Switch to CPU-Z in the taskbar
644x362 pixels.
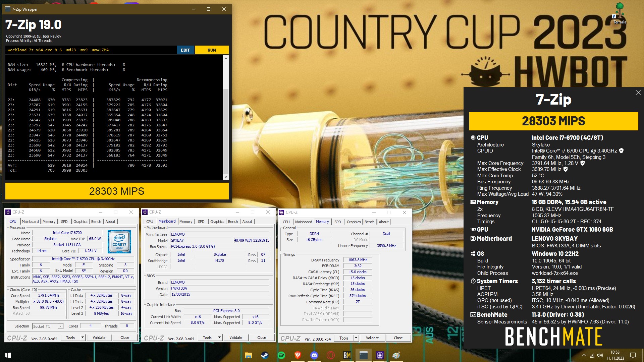[x=380, y=355]
